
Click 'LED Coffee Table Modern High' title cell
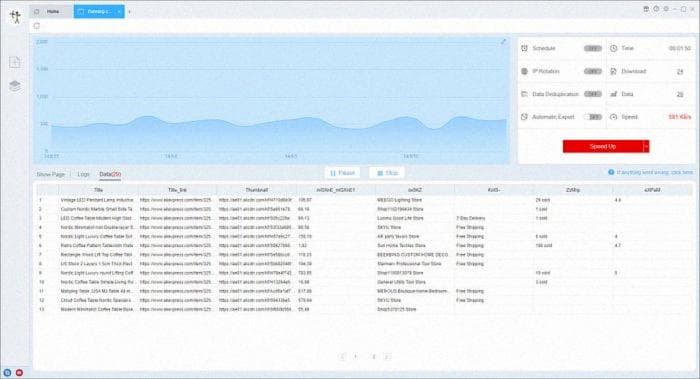(x=97, y=218)
